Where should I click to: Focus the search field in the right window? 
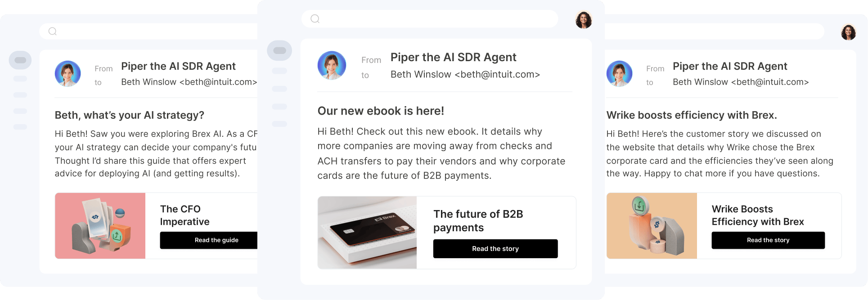point(715,31)
